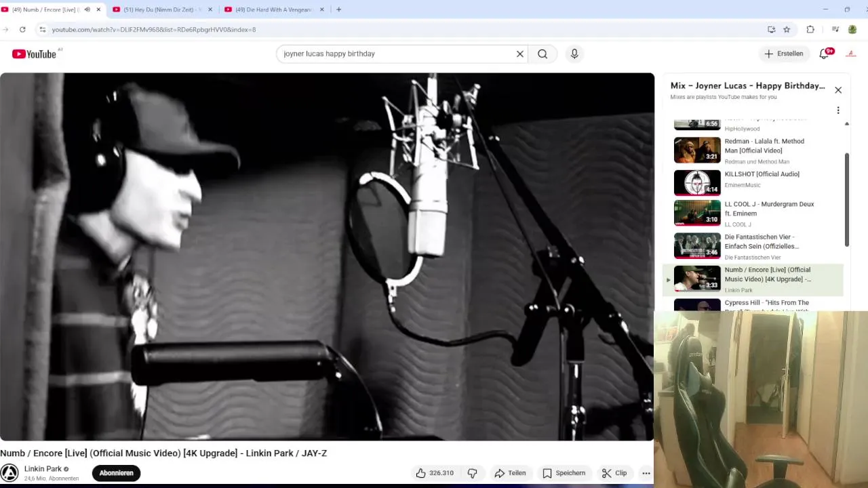Click 'Mix – Joyner Lucas - Happy Birthday' heading

click(x=747, y=85)
